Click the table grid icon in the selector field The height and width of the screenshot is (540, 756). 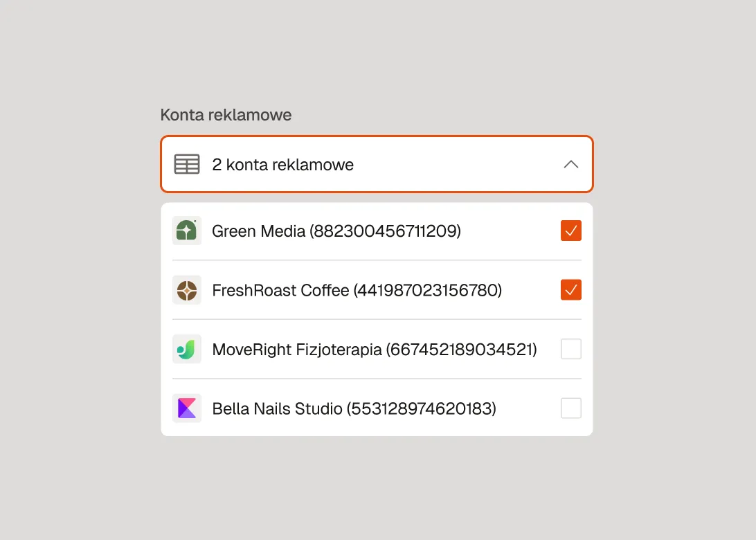pyautogui.click(x=186, y=164)
